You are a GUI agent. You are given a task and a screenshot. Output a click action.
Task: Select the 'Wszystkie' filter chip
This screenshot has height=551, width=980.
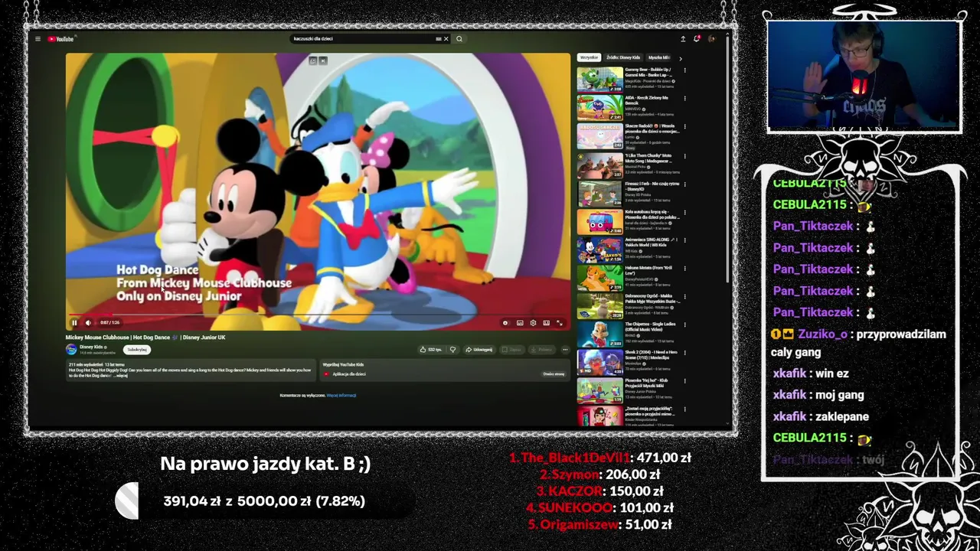click(589, 57)
